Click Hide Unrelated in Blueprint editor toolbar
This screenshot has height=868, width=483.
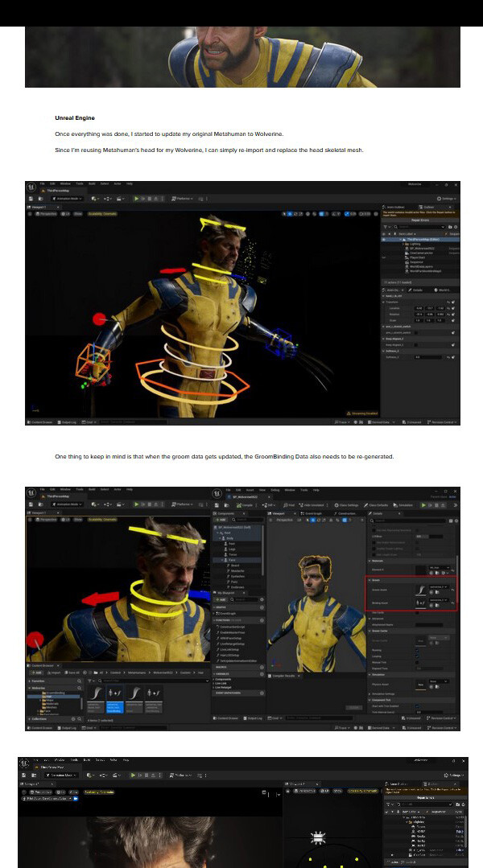pos(313,505)
